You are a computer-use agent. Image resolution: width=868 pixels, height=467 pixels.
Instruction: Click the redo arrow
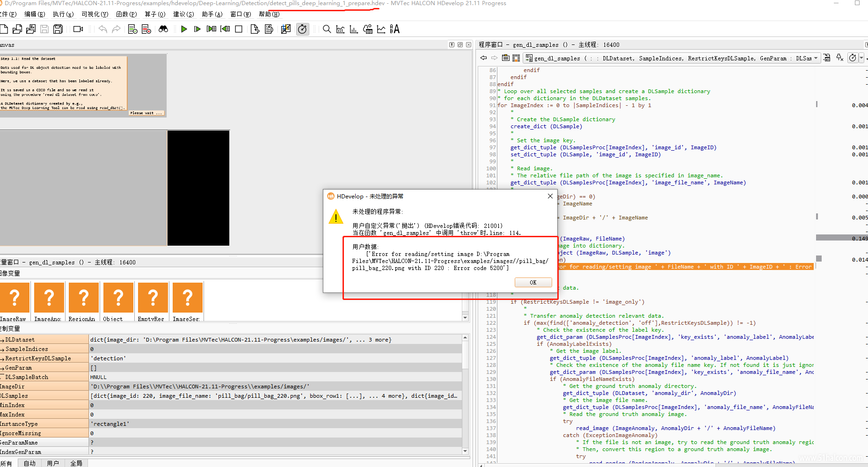coord(116,29)
